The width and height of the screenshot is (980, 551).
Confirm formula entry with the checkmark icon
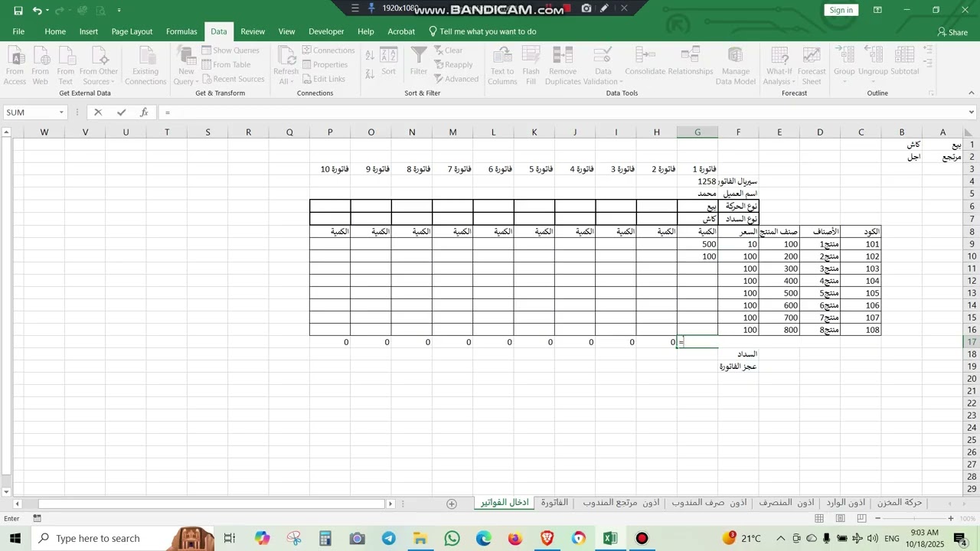coord(121,112)
